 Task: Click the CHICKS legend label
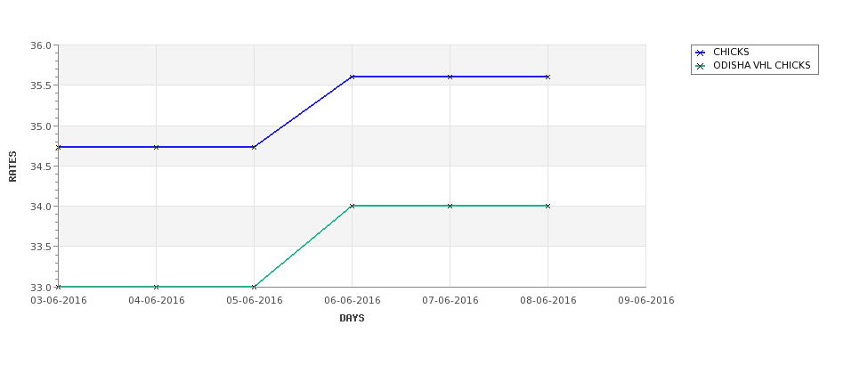point(731,52)
